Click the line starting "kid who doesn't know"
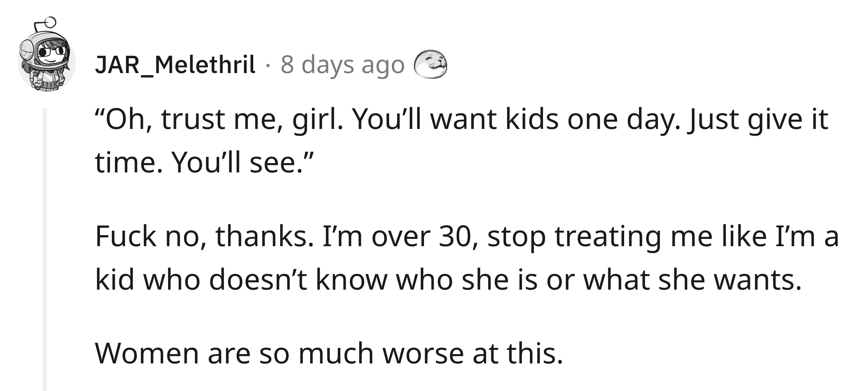The width and height of the screenshot is (868, 391). tap(448, 280)
